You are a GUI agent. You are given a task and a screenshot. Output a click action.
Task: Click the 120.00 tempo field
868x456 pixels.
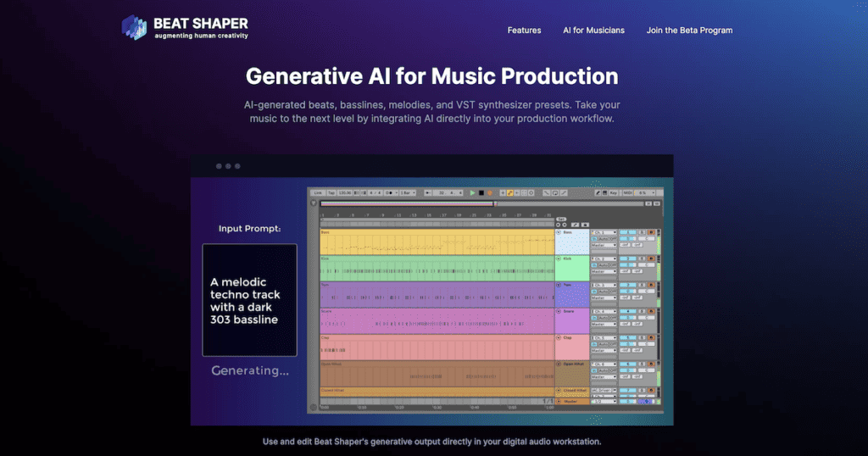point(345,192)
